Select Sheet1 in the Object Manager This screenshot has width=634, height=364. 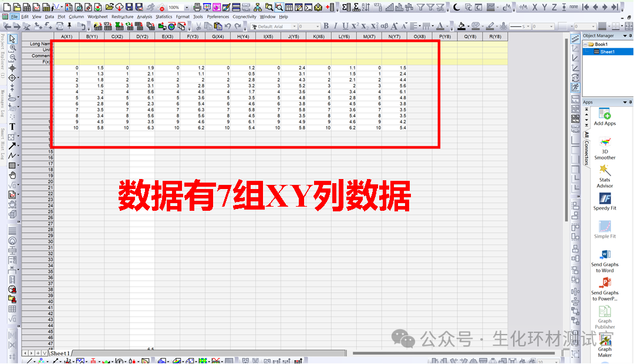pyautogui.click(x=608, y=52)
